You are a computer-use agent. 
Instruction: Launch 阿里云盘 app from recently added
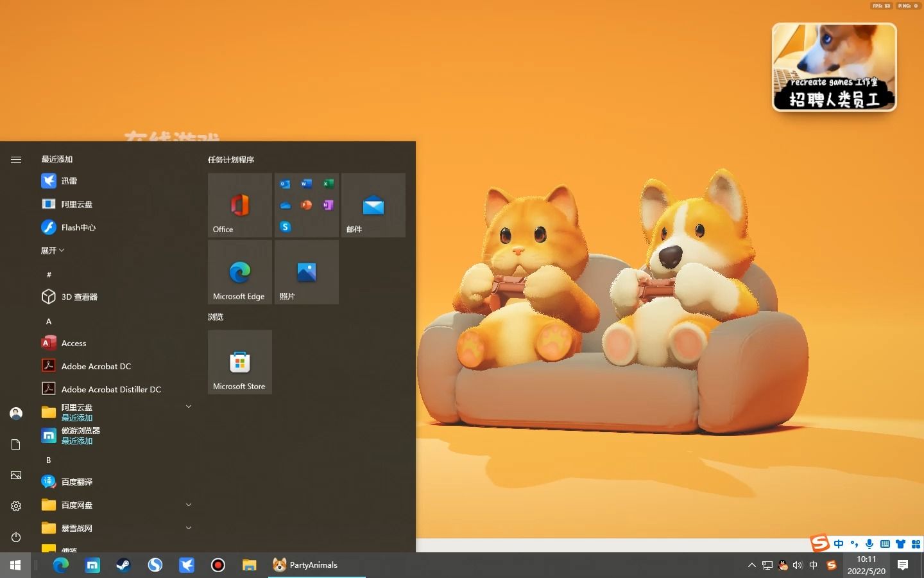(117, 204)
